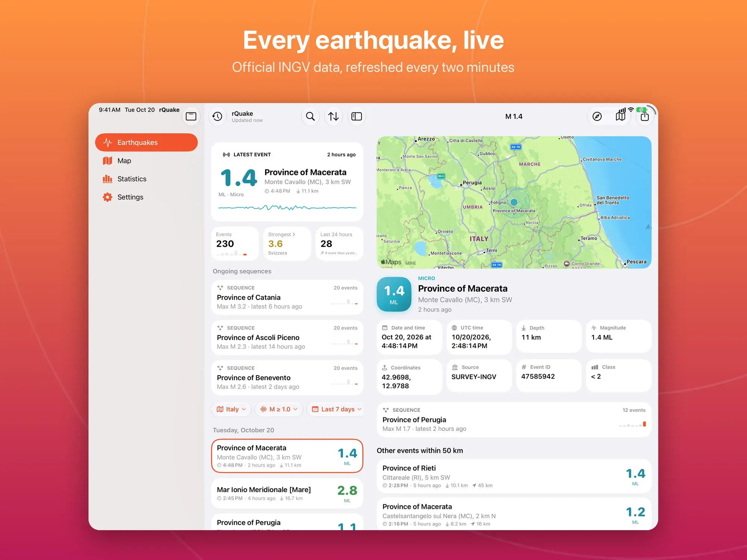Expand the Italy region filter
Viewport: 747px width, 560px height.
tap(232, 409)
